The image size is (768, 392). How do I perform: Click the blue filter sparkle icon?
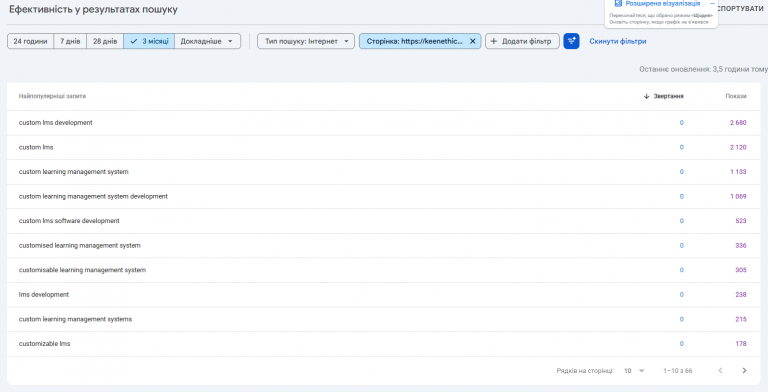coord(571,41)
